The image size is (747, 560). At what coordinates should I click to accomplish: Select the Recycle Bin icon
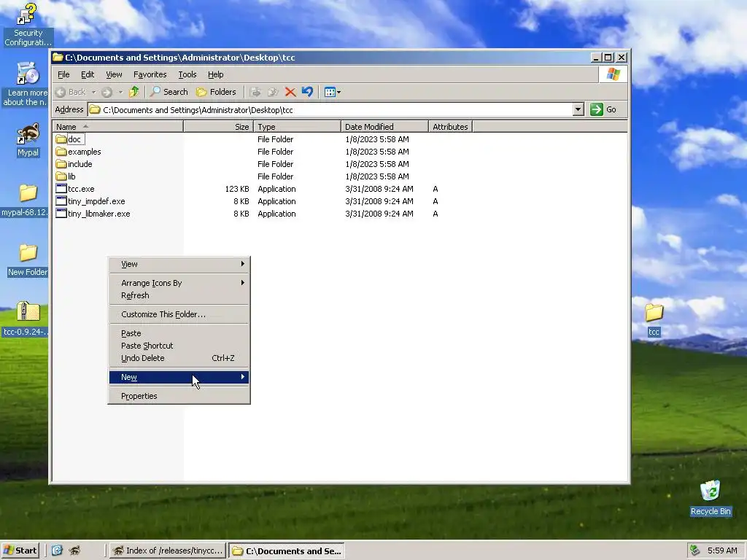(x=711, y=498)
